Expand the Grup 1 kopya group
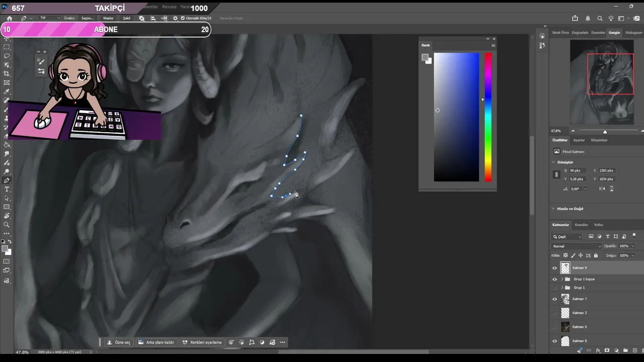The image size is (644, 362). (x=562, y=279)
